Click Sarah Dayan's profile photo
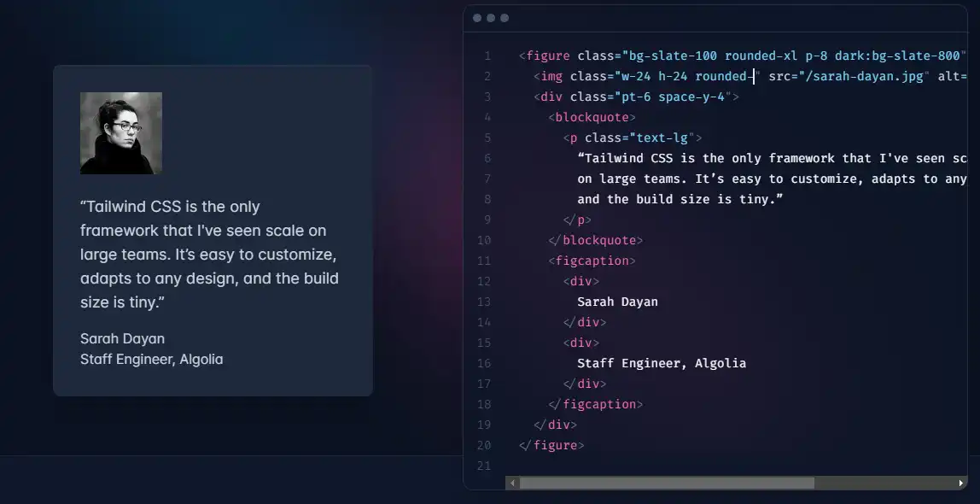 [120, 132]
